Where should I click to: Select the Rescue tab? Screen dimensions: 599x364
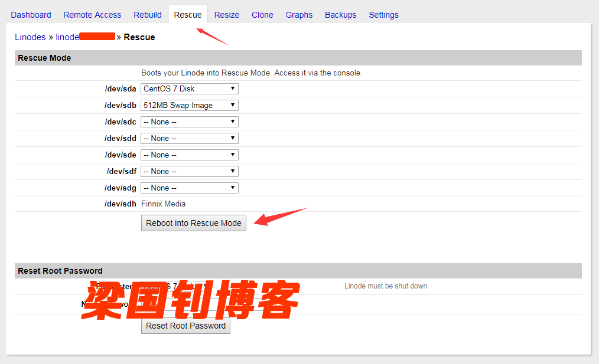[188, 15]
